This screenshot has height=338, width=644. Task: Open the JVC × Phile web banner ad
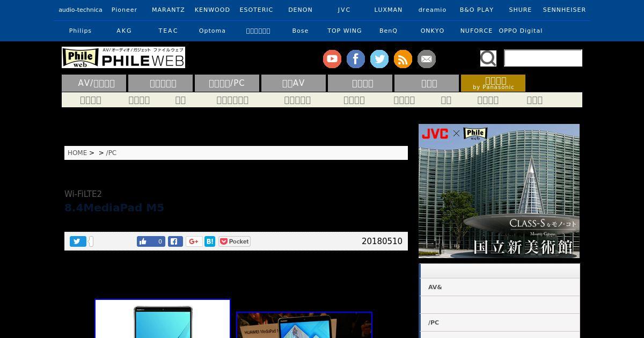499,191
